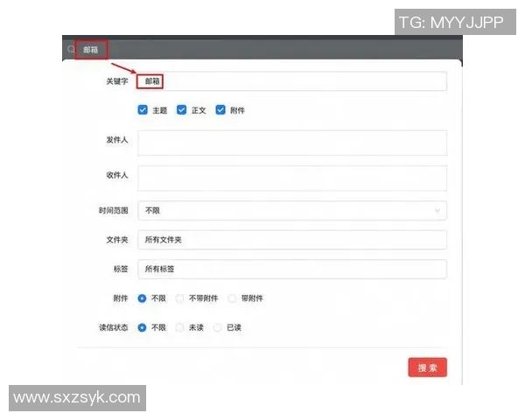The height and width of the screenshot is (420, 525).
Task: Click the magnifier search icon in top bar
Action: pos(71,50)
